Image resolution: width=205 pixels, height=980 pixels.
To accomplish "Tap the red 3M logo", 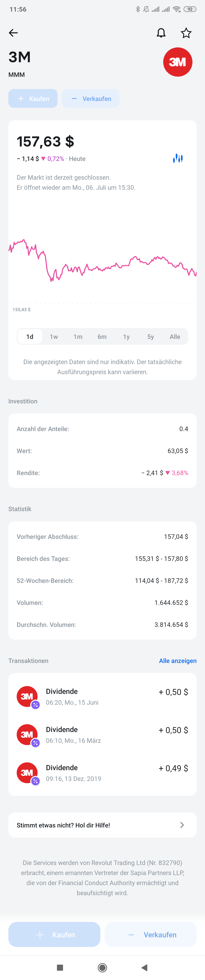I will tap(178, 62).
